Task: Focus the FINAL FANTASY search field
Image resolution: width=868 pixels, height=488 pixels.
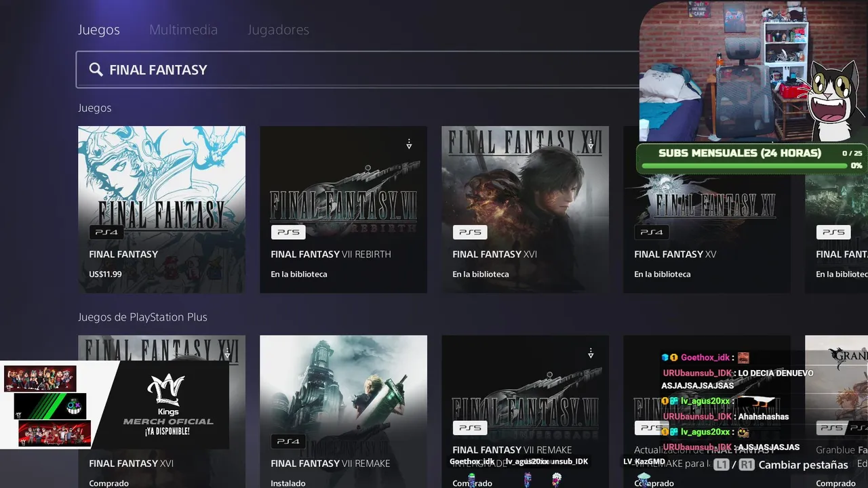Action: coord(357,70)
